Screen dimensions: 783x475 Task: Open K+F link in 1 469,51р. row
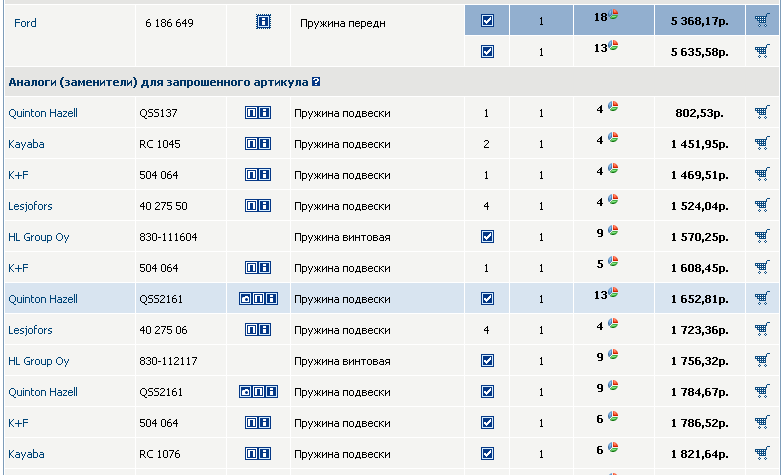click(18, 175)
